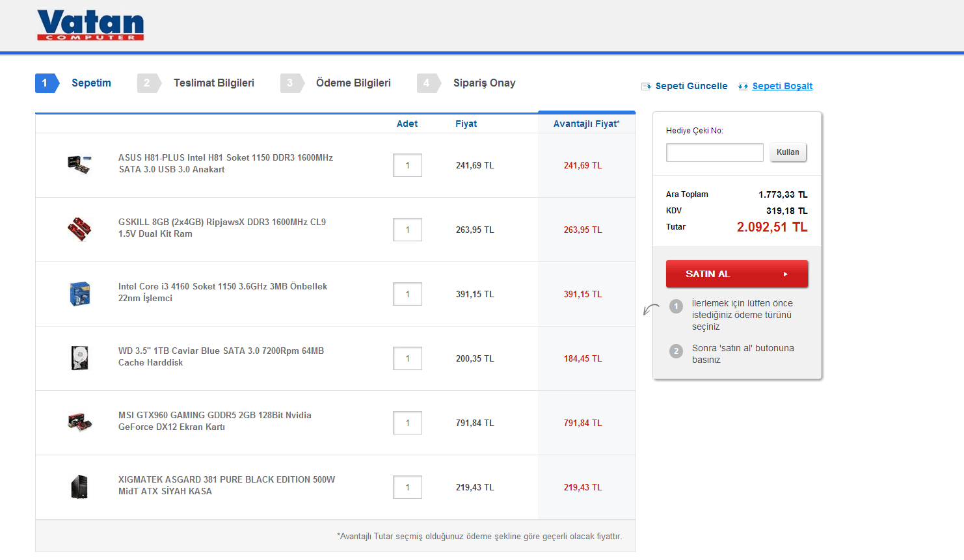
Task: Click the quantity field for GSKILL 8GB RAM
Action: (x=408, y=230)
